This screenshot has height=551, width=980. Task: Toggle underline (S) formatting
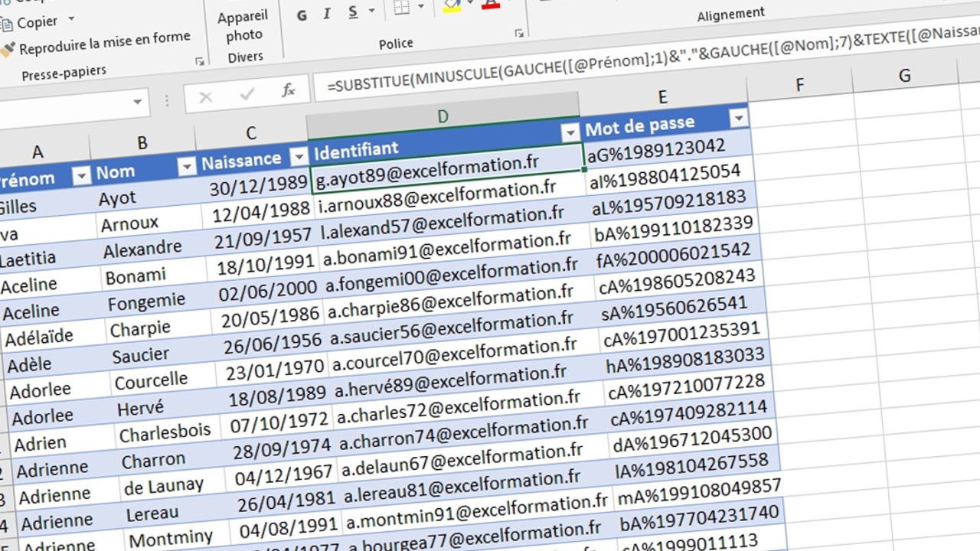pos(352,13)
